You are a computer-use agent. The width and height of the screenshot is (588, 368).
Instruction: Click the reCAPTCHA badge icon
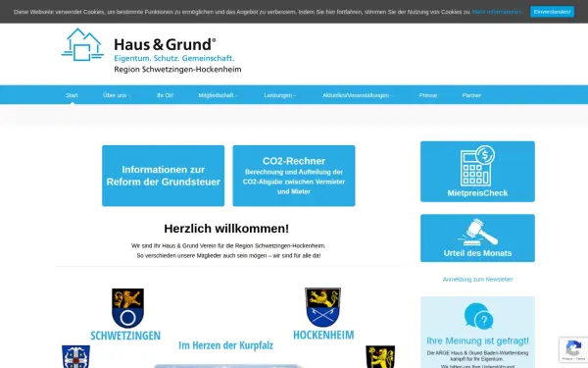tap(573, 349)
